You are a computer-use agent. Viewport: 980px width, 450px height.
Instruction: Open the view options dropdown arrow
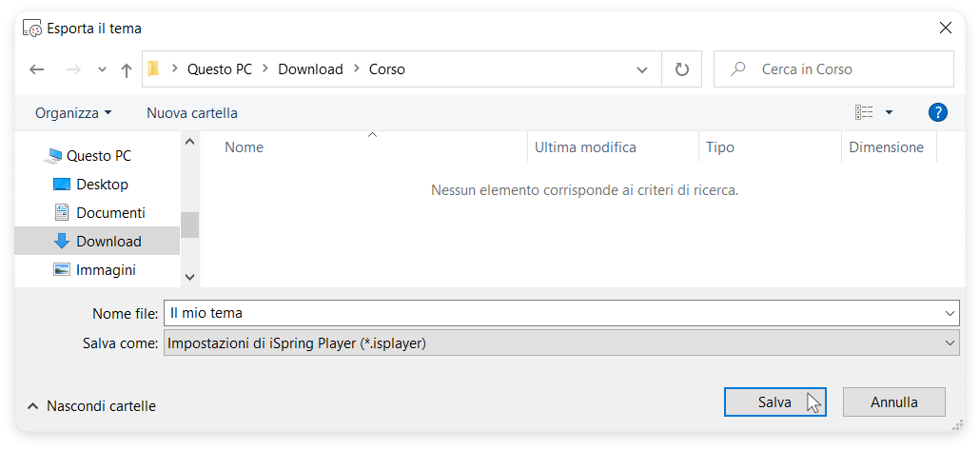(x=889, y=112)
